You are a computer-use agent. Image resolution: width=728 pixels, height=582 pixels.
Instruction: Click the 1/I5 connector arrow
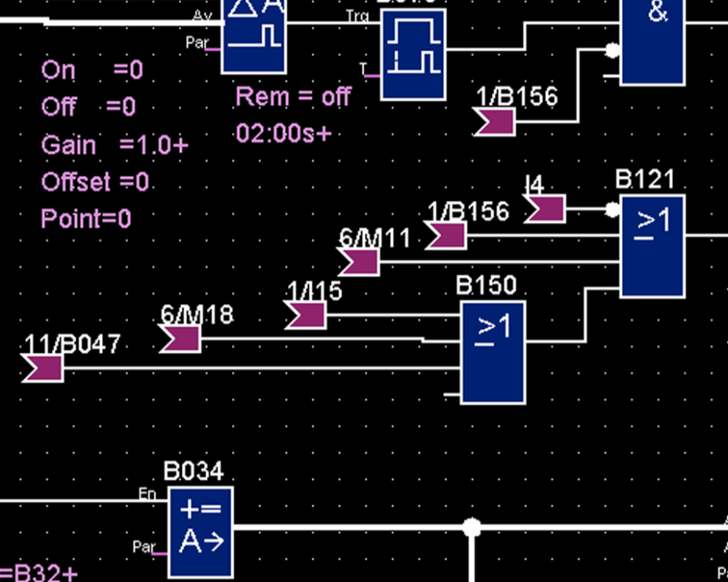[307, 315]
